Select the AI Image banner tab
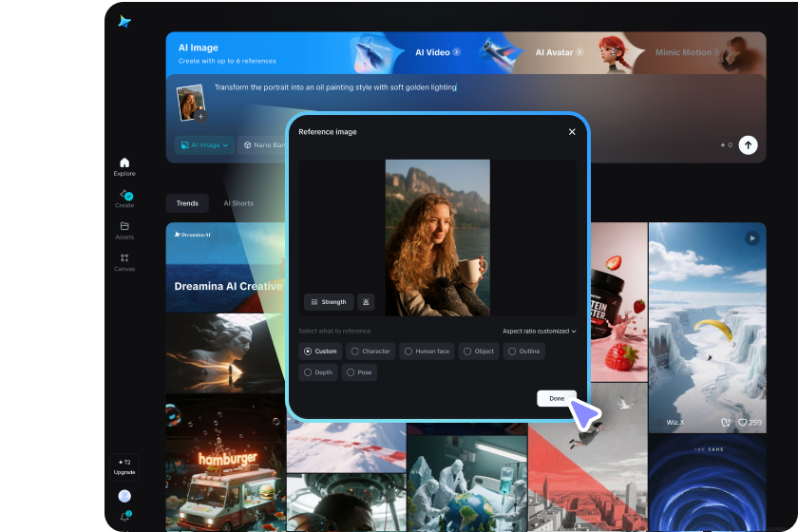The width and height of the screenshot is (798, 532). (226, 53)
